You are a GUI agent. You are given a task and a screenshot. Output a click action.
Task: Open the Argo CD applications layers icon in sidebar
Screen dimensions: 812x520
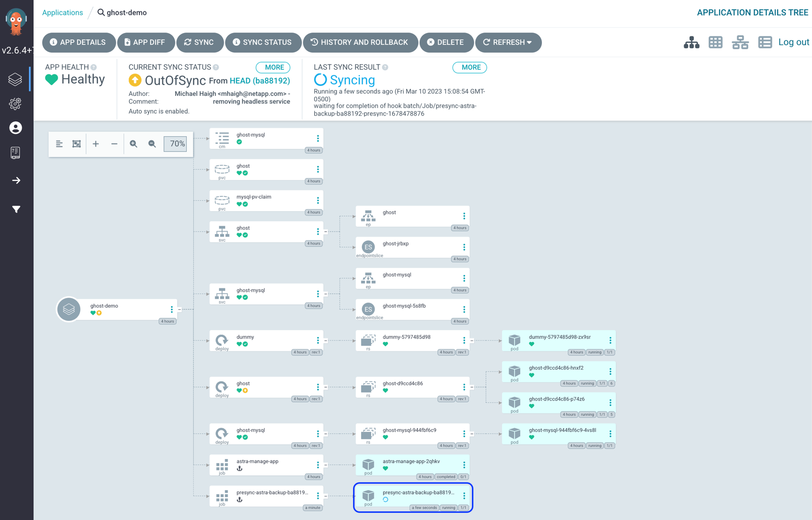tap(15, 79)
